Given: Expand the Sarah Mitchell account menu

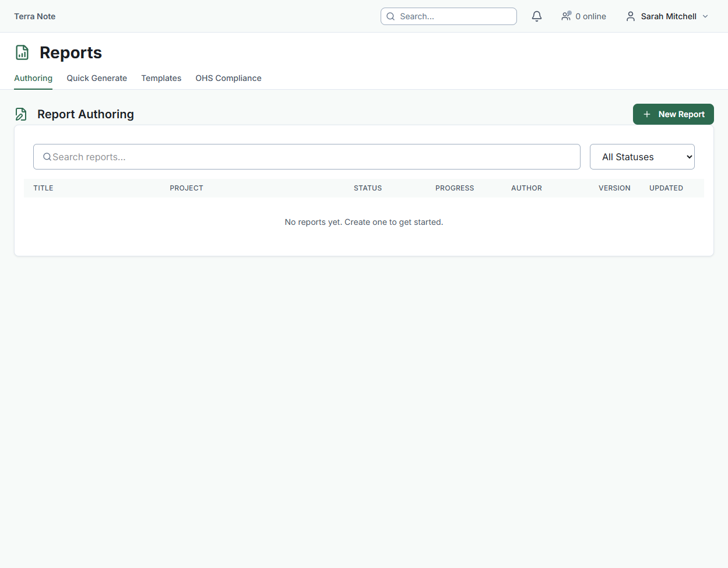Looking at the screenshot, I should pos(668,16).
